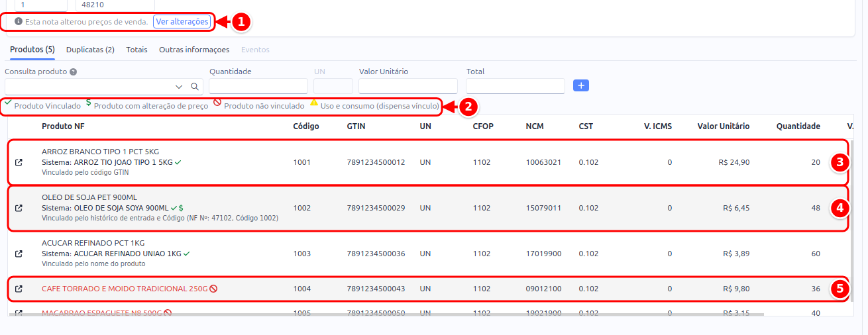Click OLEO DE SOJA PET 900ML text
This screenshot has height=335, width=868.
[89, 197]
